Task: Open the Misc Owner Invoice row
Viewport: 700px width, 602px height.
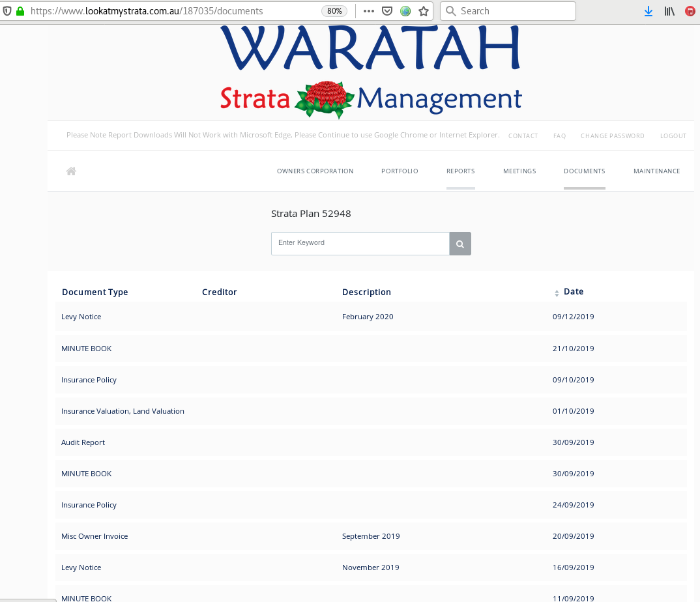Action: click(371, 536)
